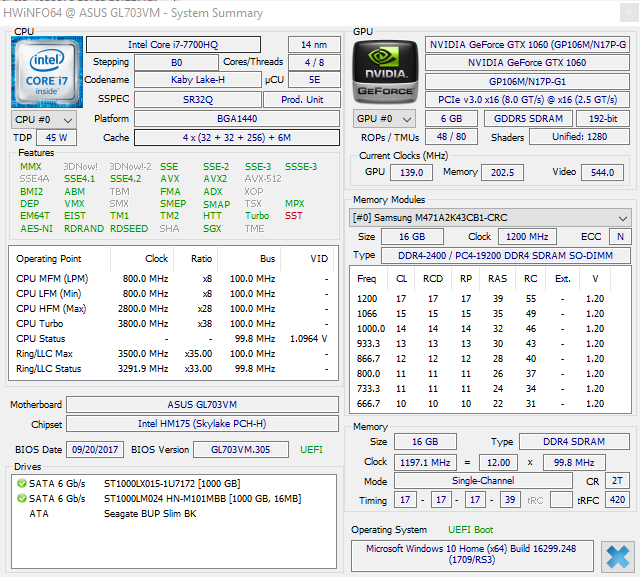Click the 1197.1 MHz memory clock value
The image size is (640, 577).
point(425,462)
